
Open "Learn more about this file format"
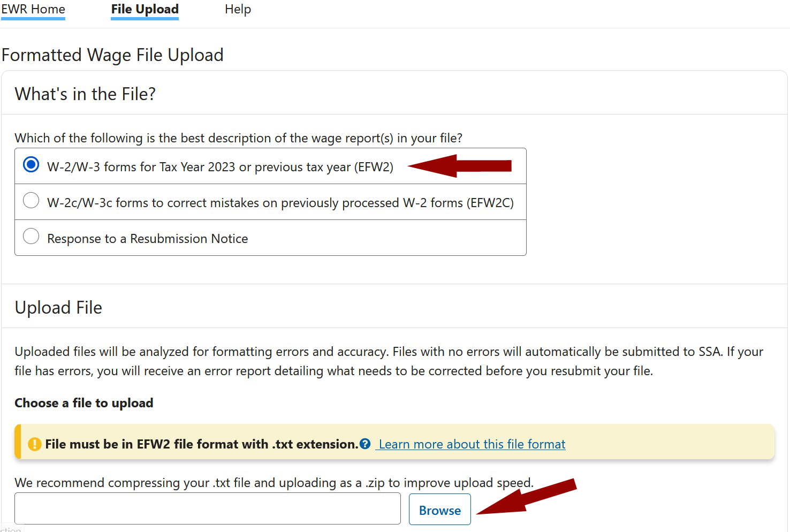471,444
